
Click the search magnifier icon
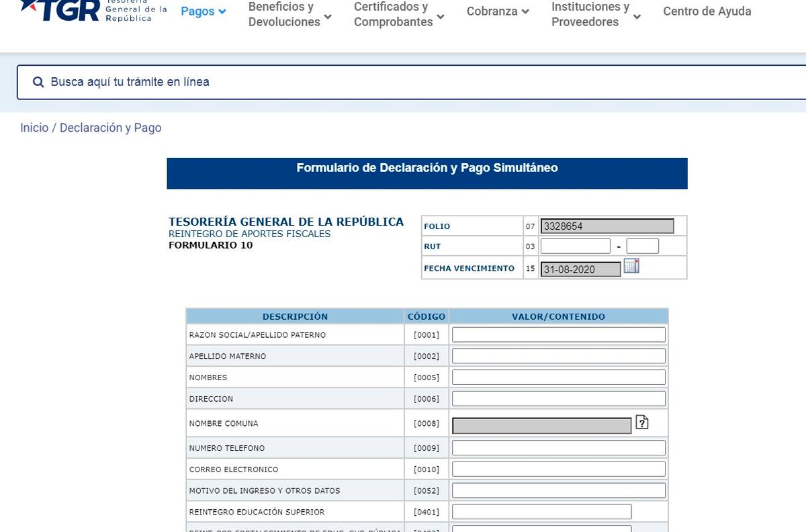pos(38,82)
